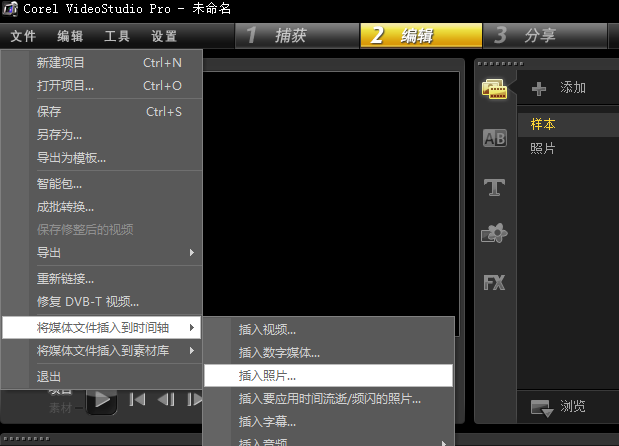The height and width of the screenshot is (446, 619).
Task: Open the 编辑 menu in the menu bar
Action: tap(70, 36)
